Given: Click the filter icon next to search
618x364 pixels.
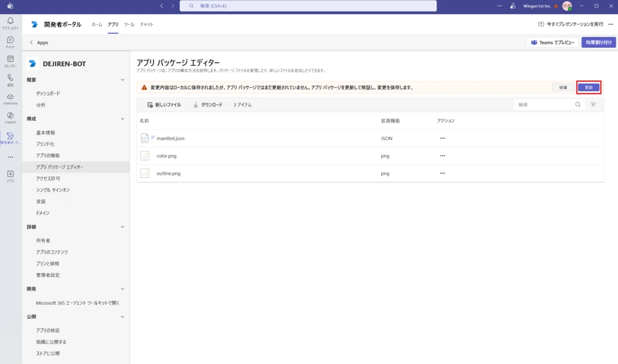Looking at the screenshot, I should (593, 104).
